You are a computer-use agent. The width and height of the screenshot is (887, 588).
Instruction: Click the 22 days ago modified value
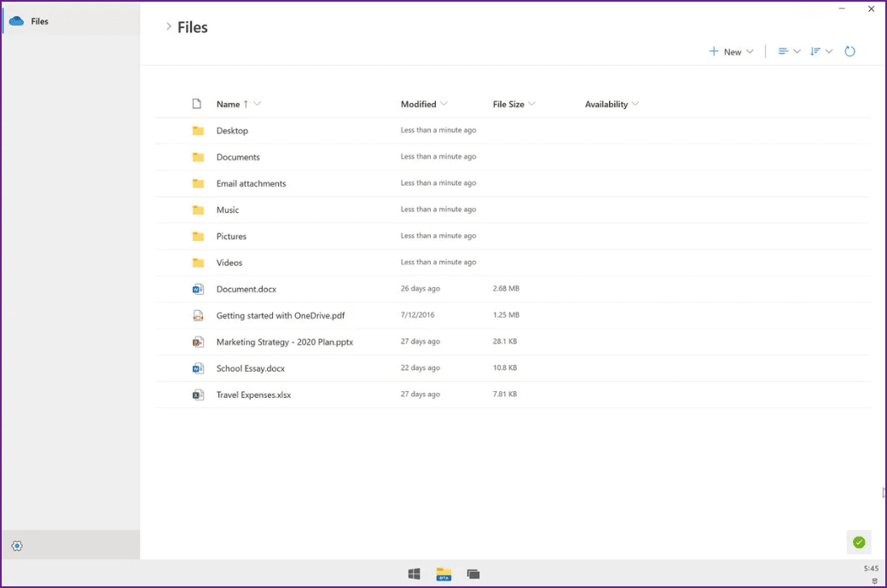[x=420, y=367]
